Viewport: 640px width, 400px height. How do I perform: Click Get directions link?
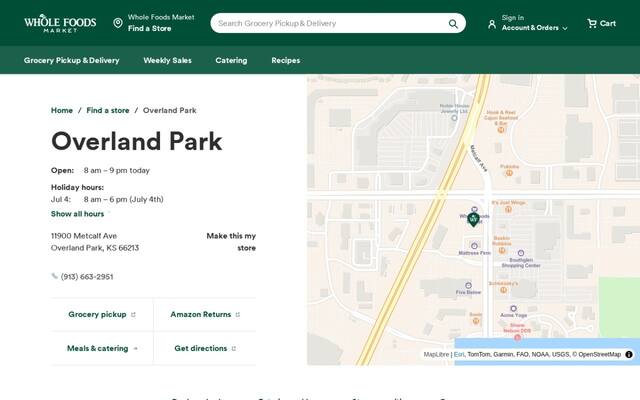click(205, 348)
